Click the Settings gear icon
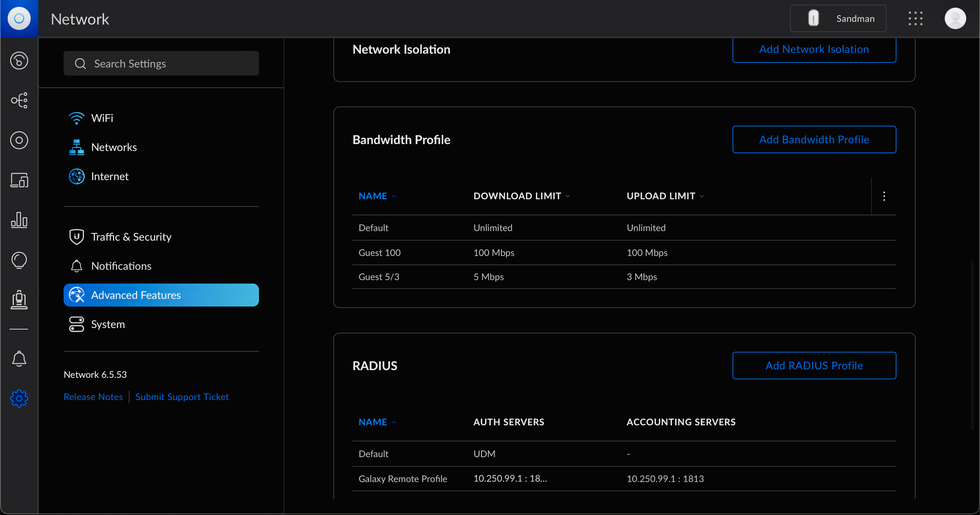The height and width of the screenshot is (515, 980). [x=19, y=399]
